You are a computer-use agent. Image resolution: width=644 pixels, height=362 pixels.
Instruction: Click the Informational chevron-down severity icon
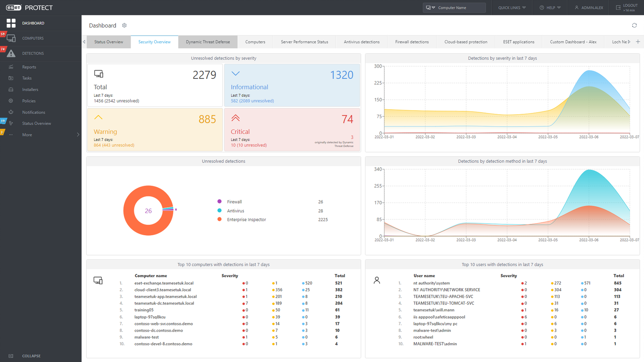click(236, 73)
